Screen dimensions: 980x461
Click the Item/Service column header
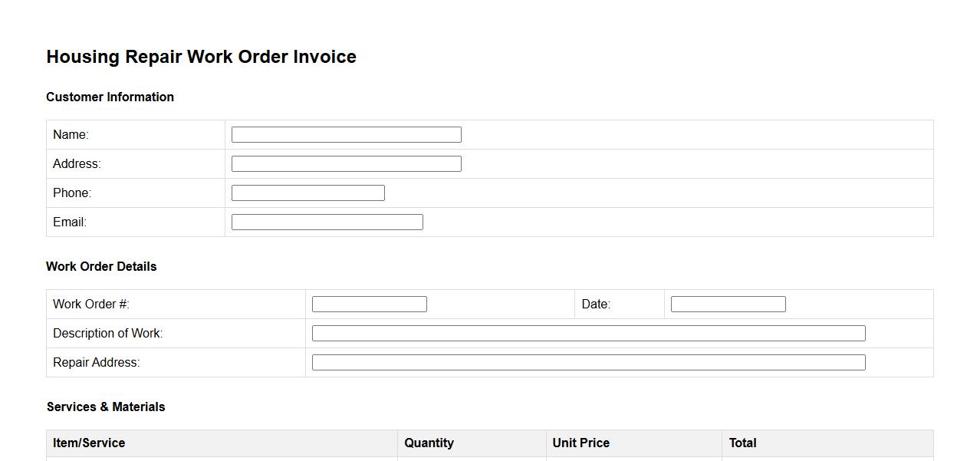tap(89, 443)
